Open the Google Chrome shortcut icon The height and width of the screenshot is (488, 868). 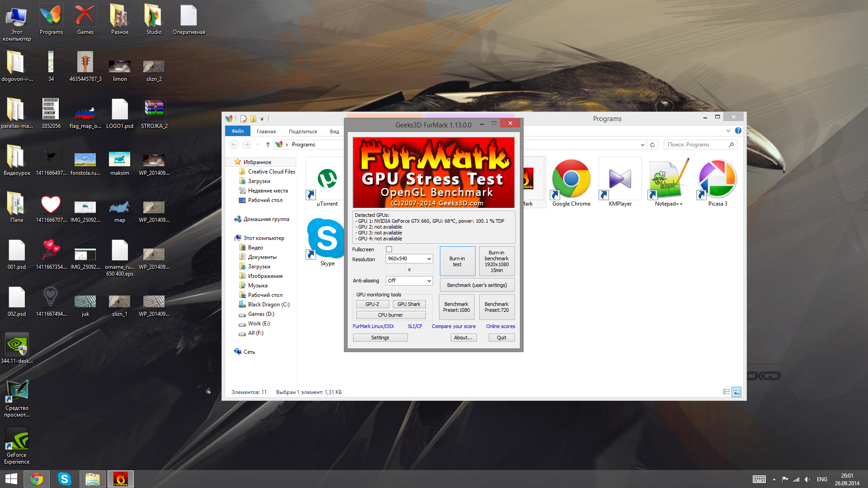571,179
